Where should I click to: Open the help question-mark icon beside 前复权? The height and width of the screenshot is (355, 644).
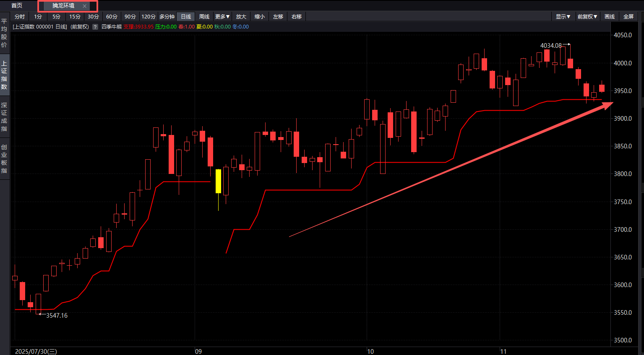[95, 27]
